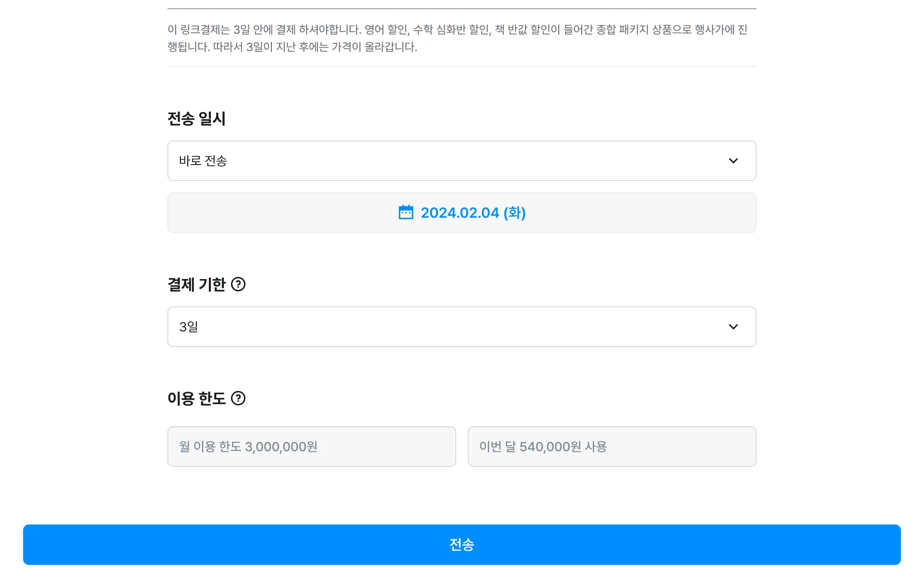
Task: Select the 바로 전송 text in dropdown
Action: 203,161
